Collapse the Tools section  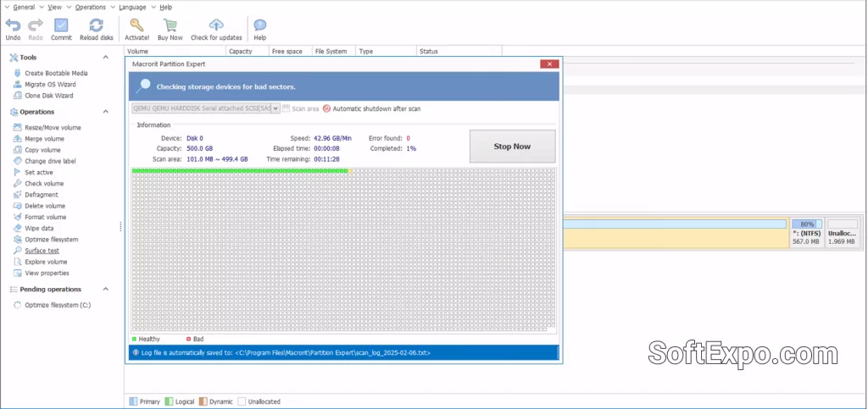(x=106, y=58)
